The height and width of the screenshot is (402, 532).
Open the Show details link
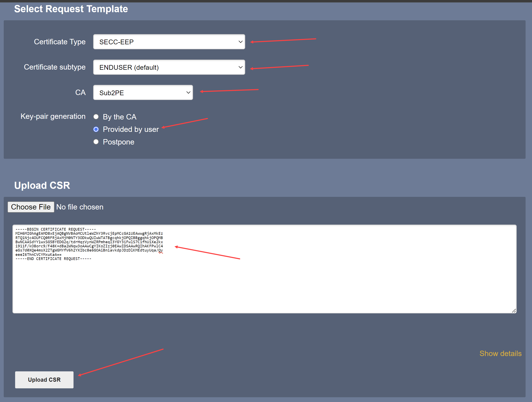tap(500, 353)
